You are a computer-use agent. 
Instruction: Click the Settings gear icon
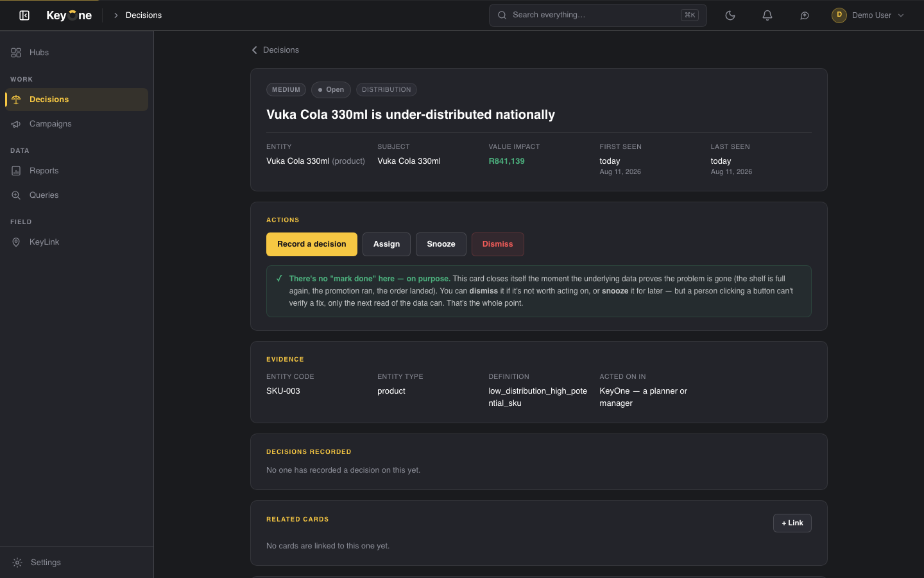coord(17,563)
